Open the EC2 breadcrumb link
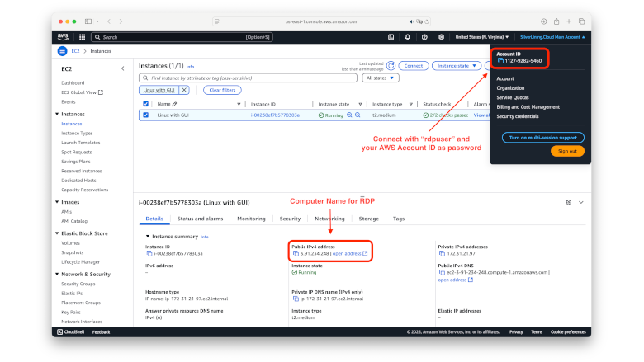This screenshot has height=362, width=644. tap(75, 51)
